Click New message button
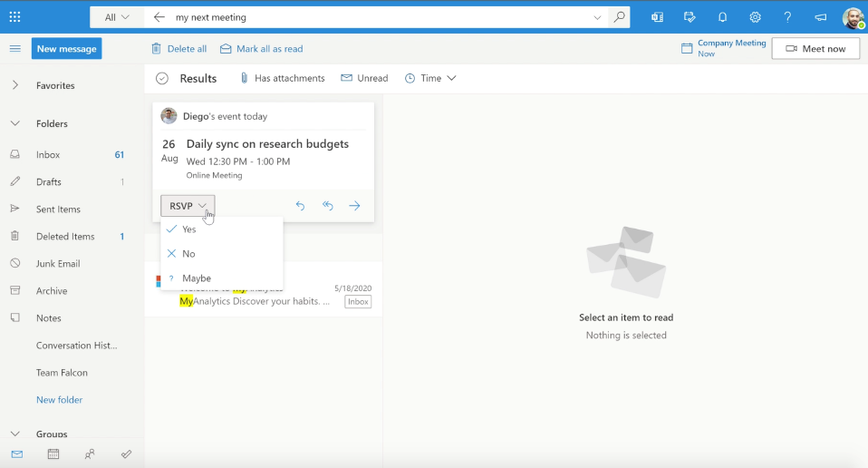Screen dimensions: 868x468 coord(66,49)
